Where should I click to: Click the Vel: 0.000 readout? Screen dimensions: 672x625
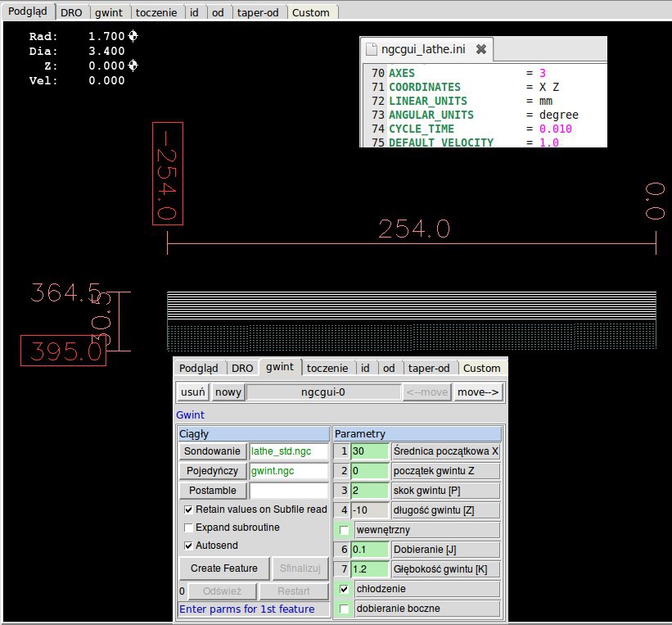[x=77, y=80]
